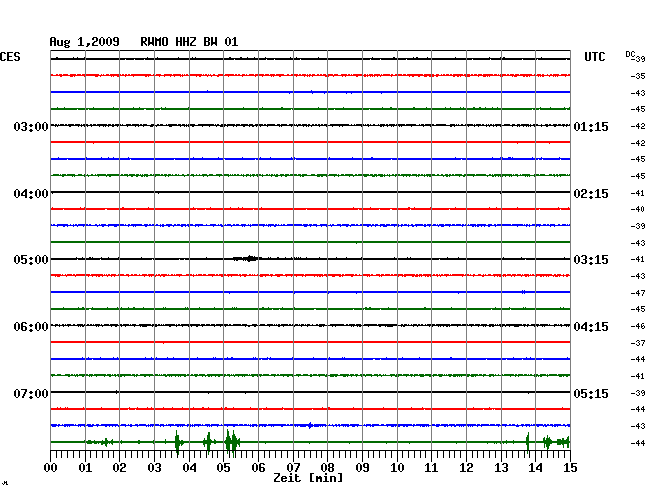The image size is (650, 494).
Task: Click the 05 minute axis label
Action: point(223,467)
